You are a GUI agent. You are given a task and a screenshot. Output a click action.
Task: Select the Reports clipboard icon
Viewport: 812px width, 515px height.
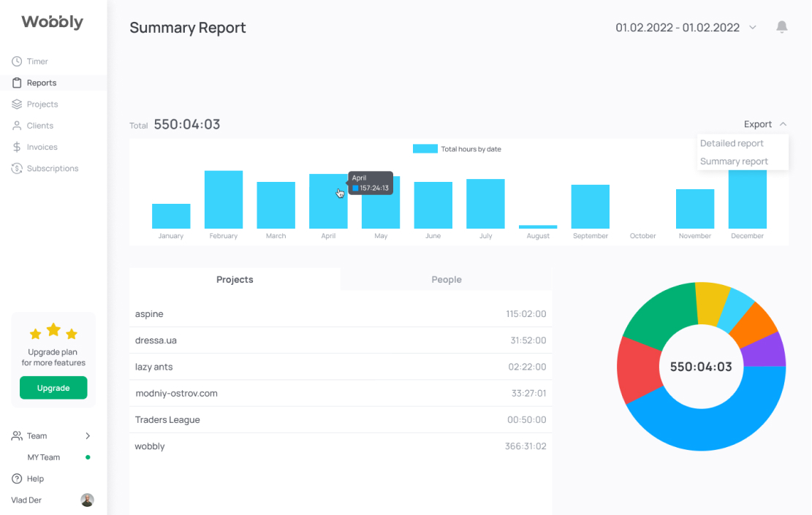(x=17, y=83)
